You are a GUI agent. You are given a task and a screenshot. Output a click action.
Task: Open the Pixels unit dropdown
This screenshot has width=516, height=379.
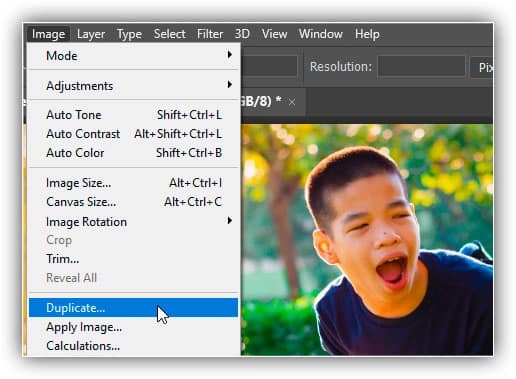[482, 67]
